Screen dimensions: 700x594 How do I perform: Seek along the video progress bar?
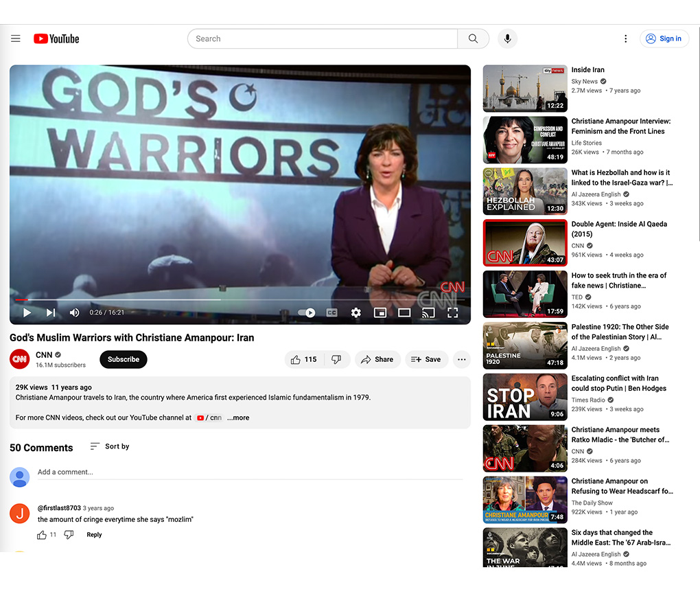tap(240, 299)
